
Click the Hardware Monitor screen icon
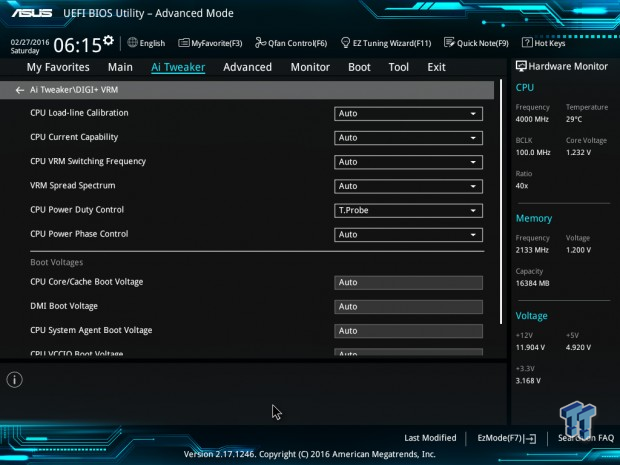coord(521,66)
